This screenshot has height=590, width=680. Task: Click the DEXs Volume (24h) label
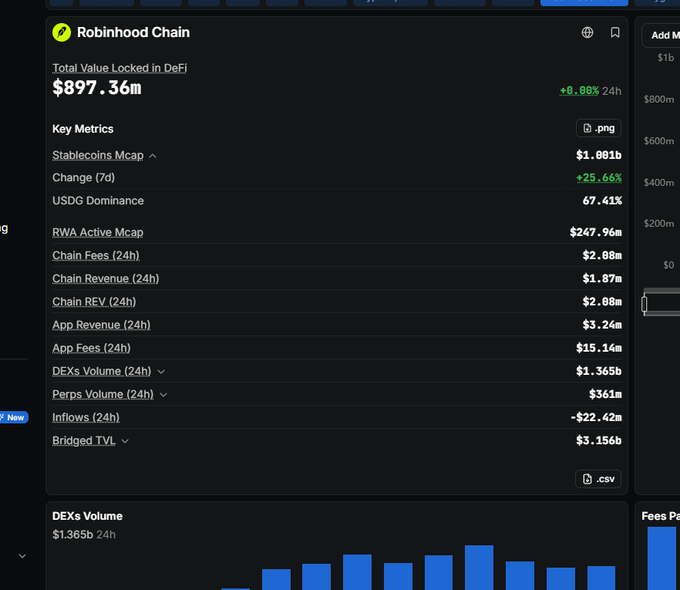pos(102,371)
